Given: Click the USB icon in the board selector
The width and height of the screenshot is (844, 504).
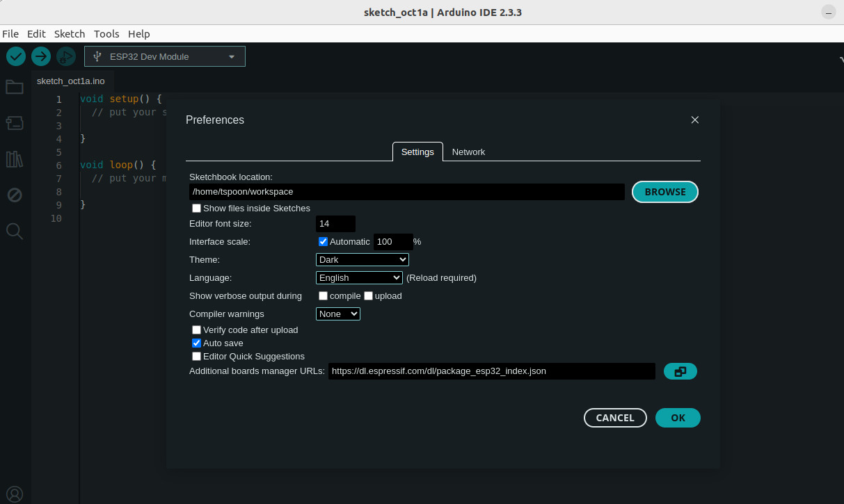Looking at the screenshot, I should (x=97, y=56).
